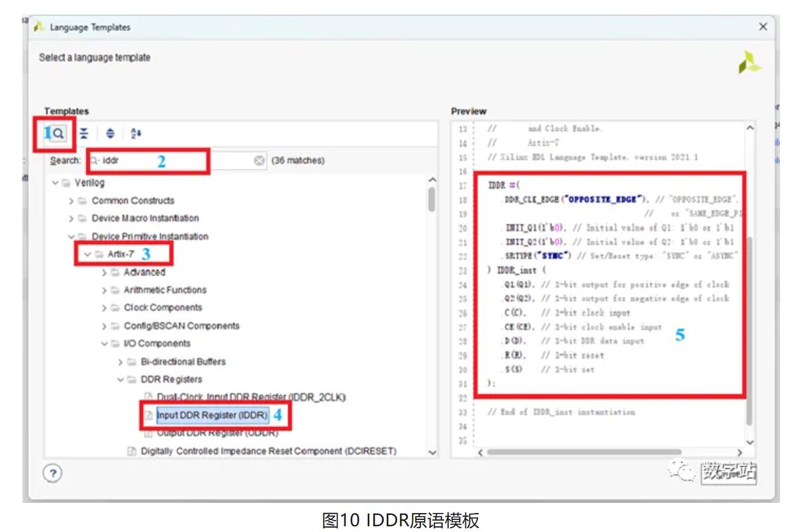Select the Verilog tree label

(x=89, y=183)
